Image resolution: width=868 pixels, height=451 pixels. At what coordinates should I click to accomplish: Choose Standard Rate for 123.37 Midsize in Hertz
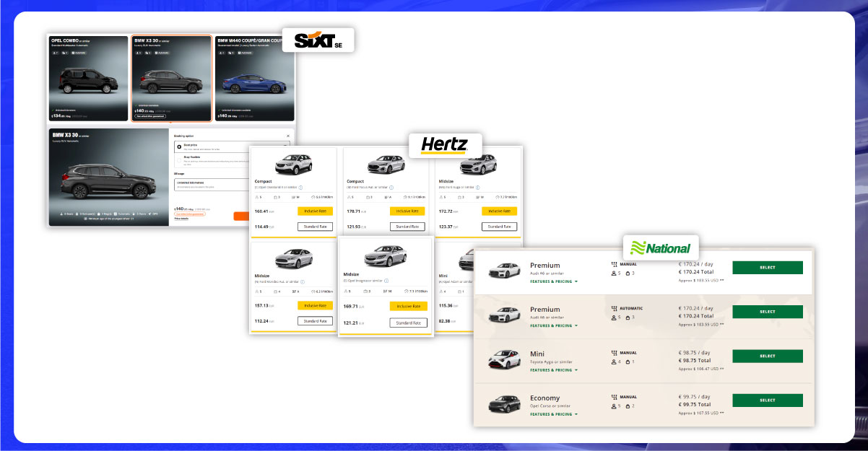499,227
